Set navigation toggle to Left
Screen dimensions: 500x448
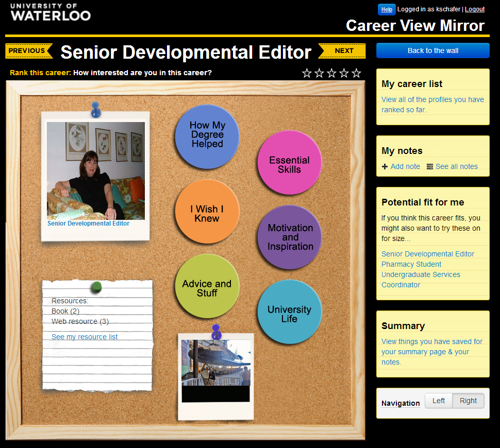[x=439, y=401]
